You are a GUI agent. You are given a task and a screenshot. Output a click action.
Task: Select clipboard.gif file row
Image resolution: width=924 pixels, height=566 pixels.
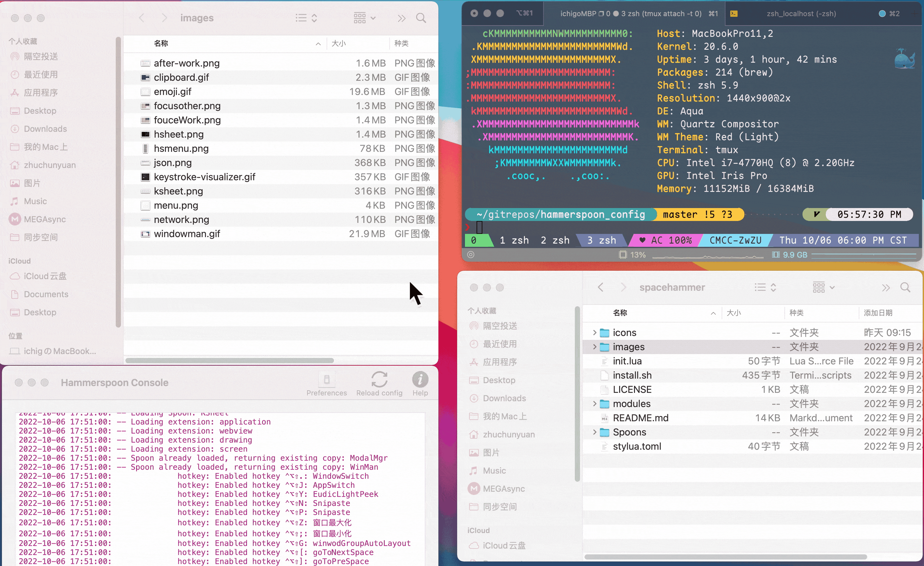181,78
